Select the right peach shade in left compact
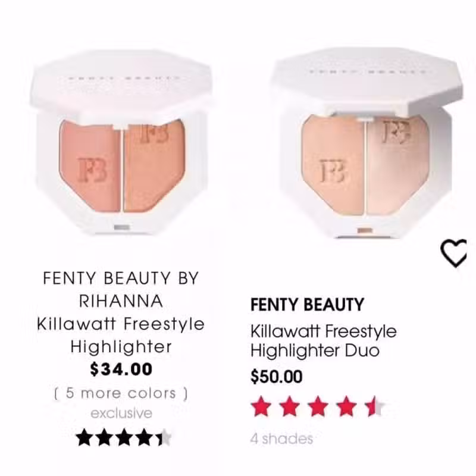This screenshot has width=476, height=476. click(x=154, y=166)
